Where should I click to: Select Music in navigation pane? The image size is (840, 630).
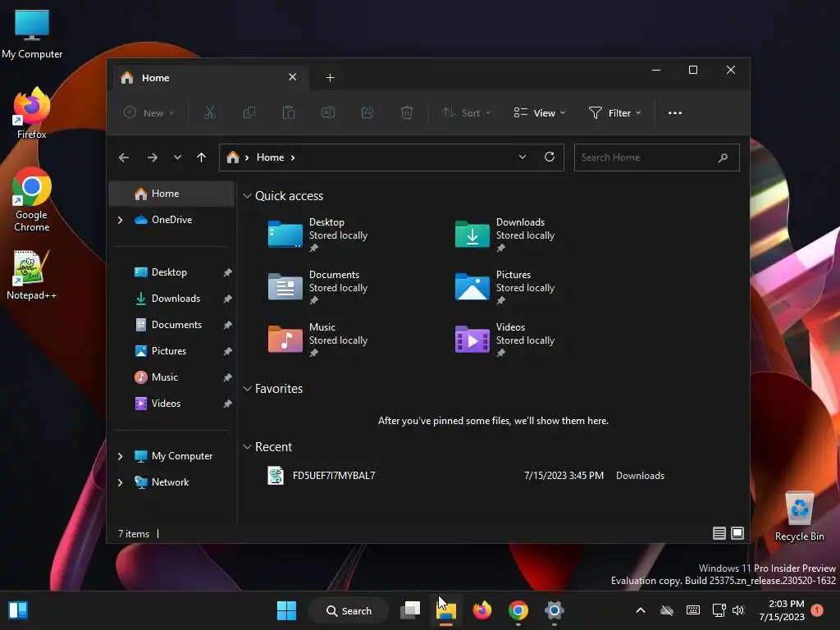tap(171, 377)
